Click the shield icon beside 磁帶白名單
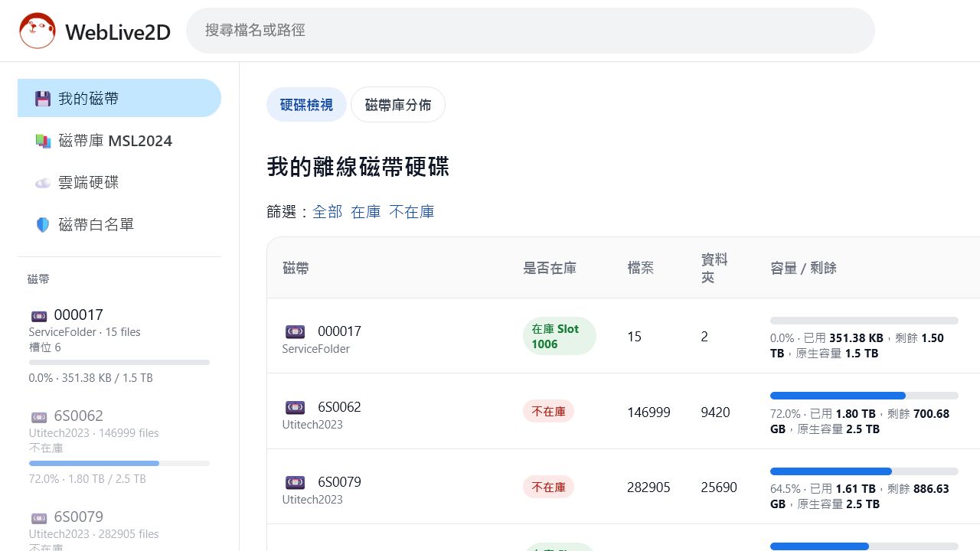This screenshot has height=551, width=980. [x=43, y=224]
